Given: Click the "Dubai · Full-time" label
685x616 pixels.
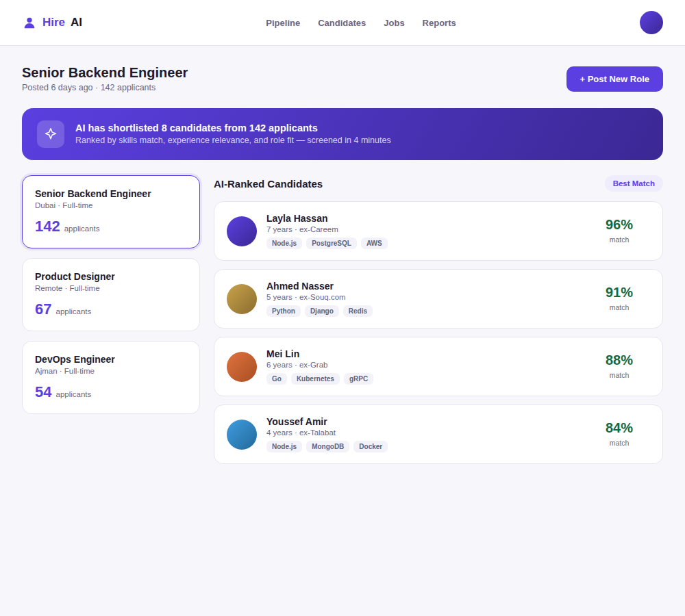Looking at the screenshot, I should [64, 205].
